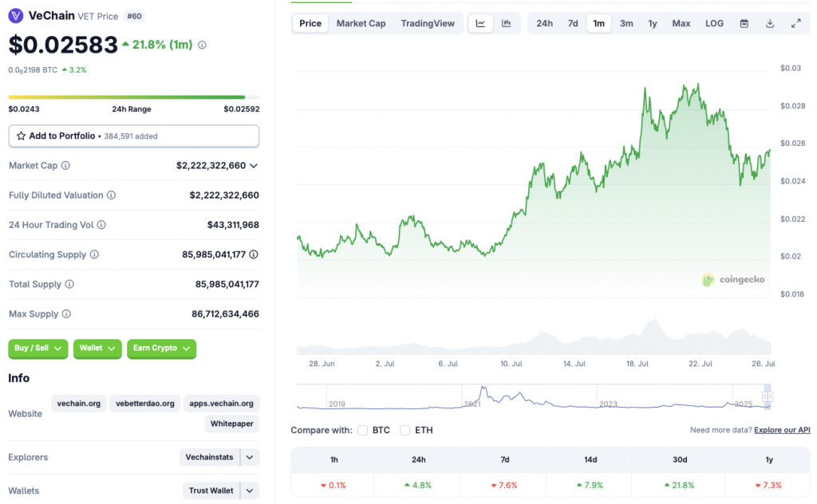817x504 pixels.
Task: Select the Price tab
Action: [x=310, y=23]
